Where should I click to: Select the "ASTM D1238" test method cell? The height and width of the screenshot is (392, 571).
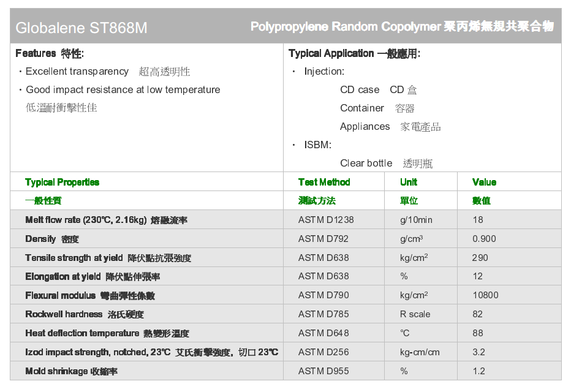coord(326,220)
